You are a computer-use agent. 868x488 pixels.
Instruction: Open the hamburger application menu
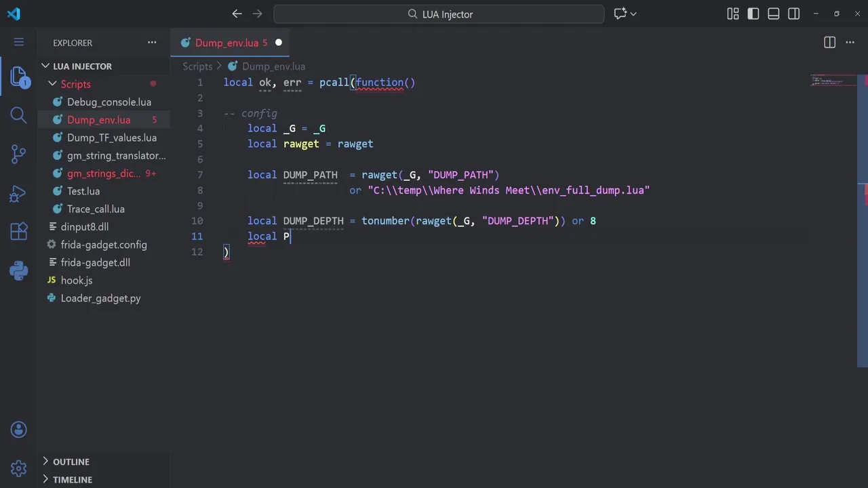click(x=19, y=42)
